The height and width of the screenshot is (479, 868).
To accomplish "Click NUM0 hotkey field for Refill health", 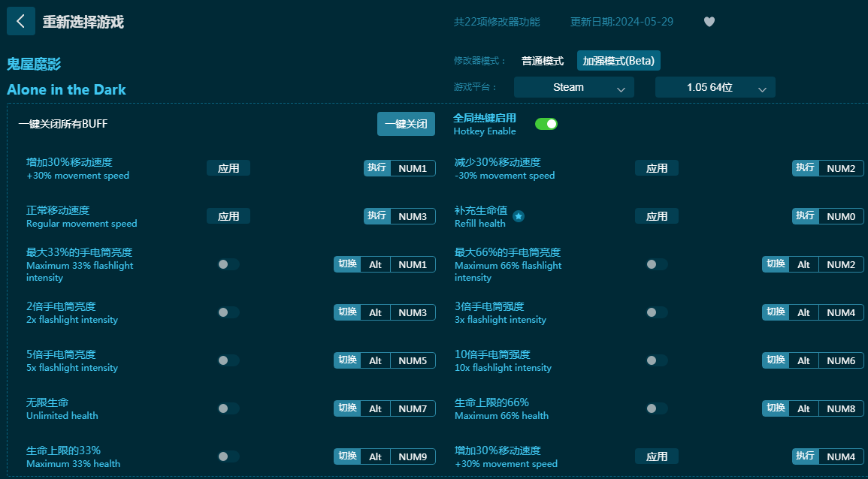I will [841, 216].
